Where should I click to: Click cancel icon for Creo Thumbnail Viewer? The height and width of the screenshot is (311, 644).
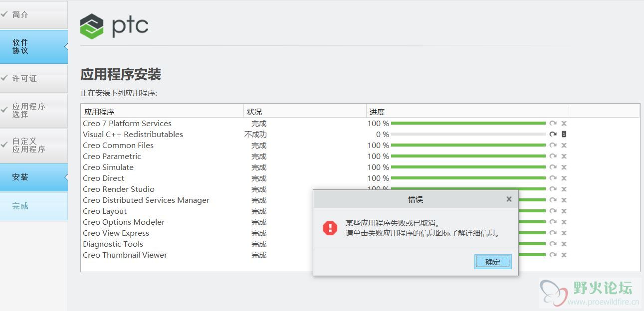pos(564,255)
